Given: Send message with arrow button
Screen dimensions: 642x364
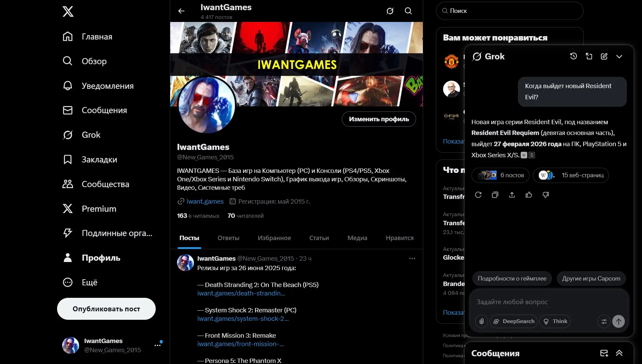Looking at the screenshot, I should coord(619,321).
